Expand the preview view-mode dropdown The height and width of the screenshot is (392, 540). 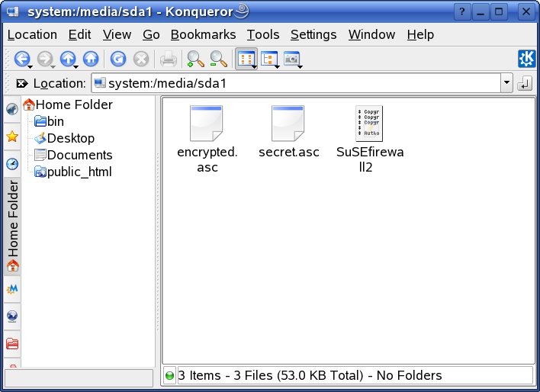click(x=301, y=66)
